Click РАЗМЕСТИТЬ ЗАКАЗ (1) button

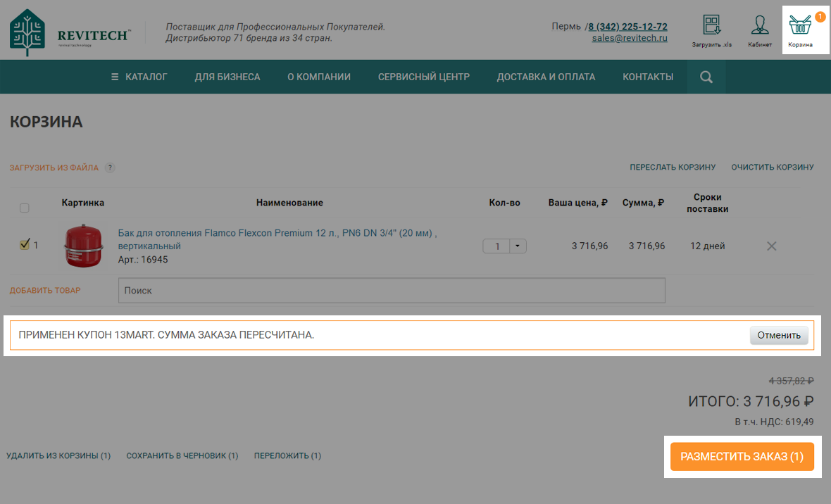[742, 456]
